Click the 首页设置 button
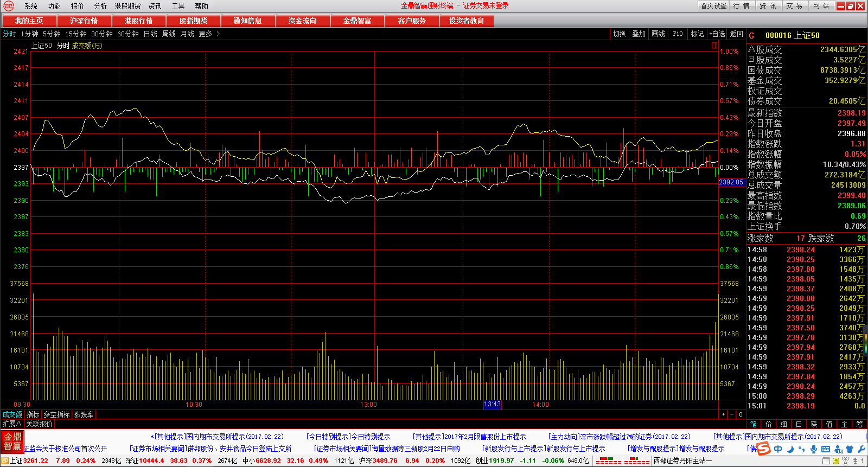 coord(713,6)
